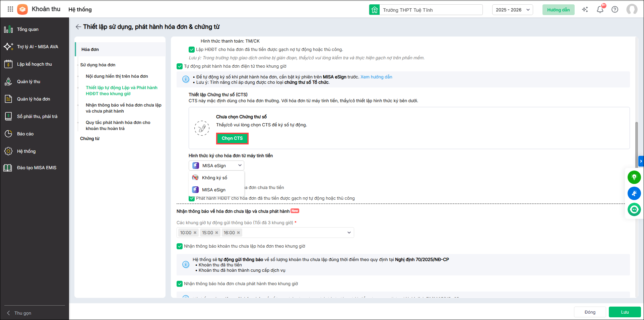Screen dimensions: 644x320
Task: Open 'Quản lý hóa đơn' in sidebar
Action: (34, 99)
